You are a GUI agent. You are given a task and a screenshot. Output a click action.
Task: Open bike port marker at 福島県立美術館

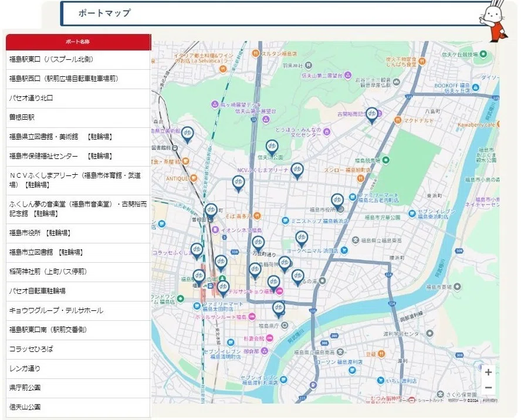pyautogui.click(x=187, y=134)
